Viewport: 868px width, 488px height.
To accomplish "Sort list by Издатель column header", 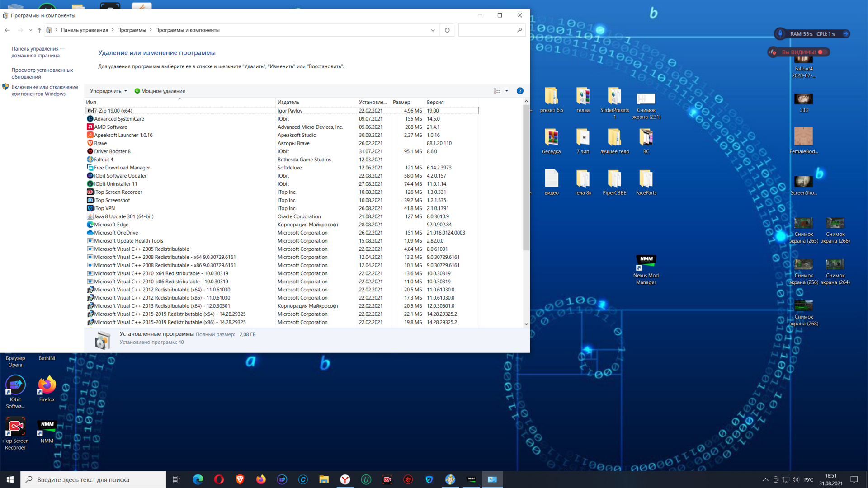I will point(288,102).
